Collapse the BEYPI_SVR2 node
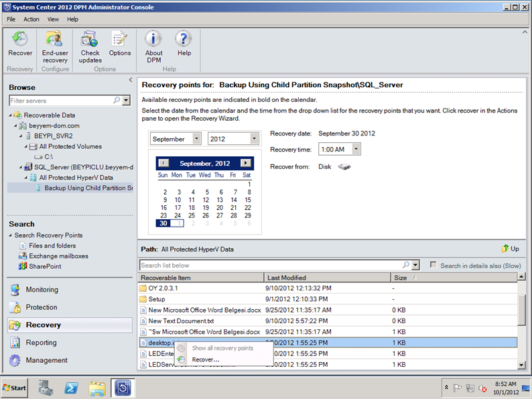This screenshot has width=532, height=399. point(21,136)
